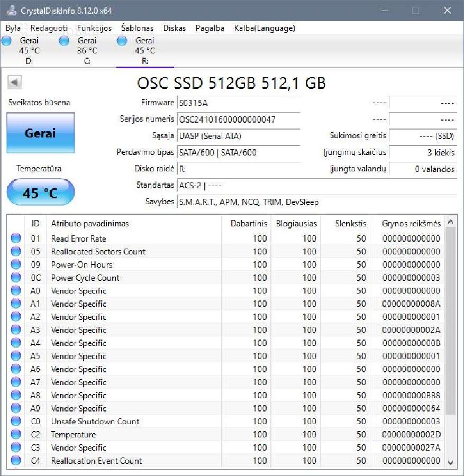The image size is (464, 476).
Task: Click status orb for attribute A4 row
Action: tap(16, 343)
